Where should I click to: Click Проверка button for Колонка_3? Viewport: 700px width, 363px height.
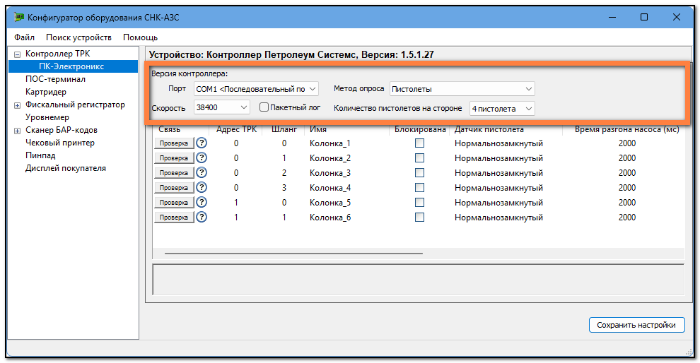pyautogui.click(x=174, y=173)
